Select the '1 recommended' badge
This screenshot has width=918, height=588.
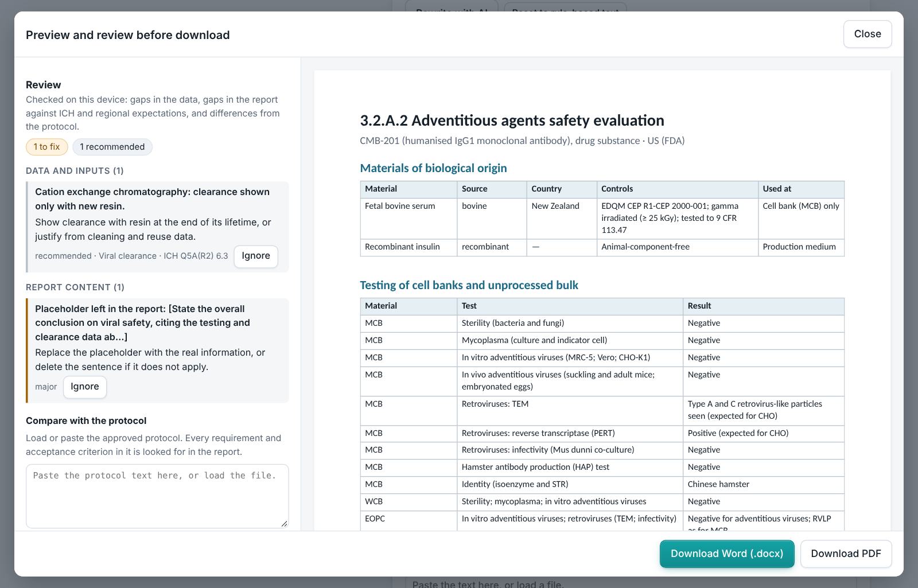point(112,147)
